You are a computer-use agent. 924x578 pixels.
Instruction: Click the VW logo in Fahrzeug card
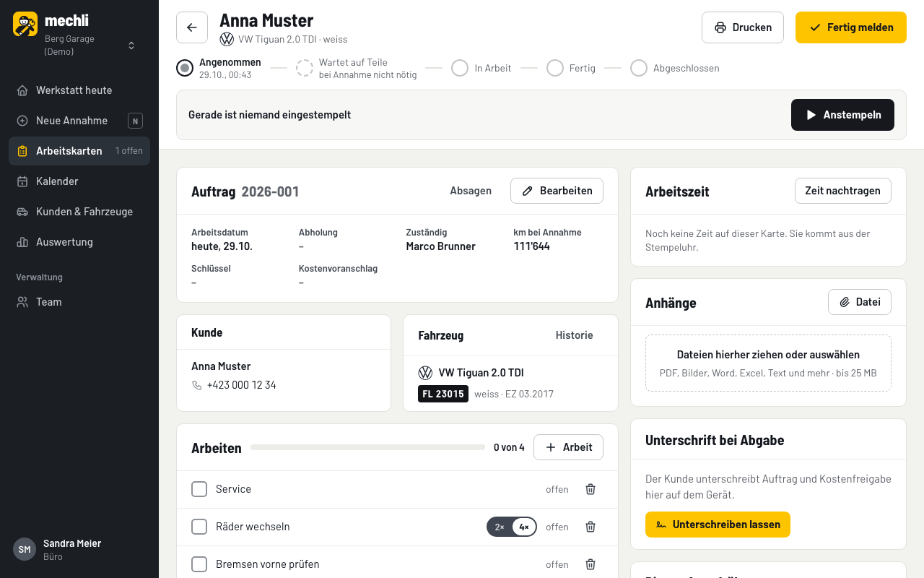click(425, 373)
